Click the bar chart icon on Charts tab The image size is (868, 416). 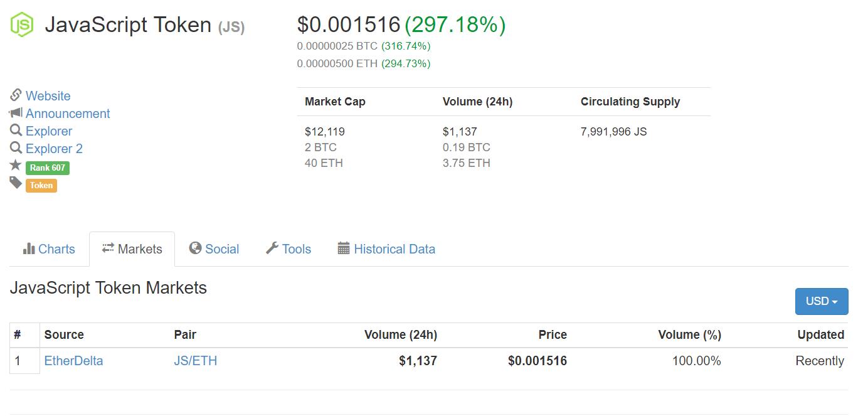[x=29, y=248]
